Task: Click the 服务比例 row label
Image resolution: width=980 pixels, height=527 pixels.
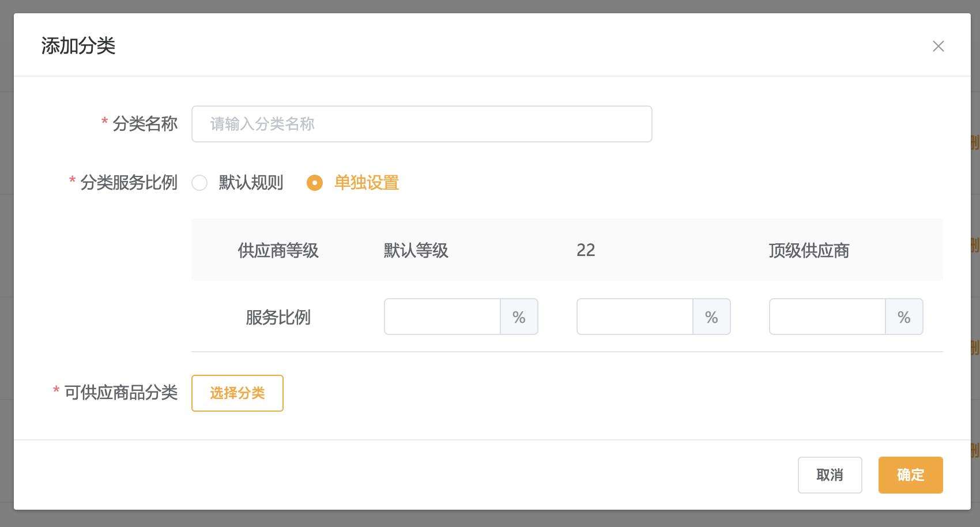Action: coord(278,317)
